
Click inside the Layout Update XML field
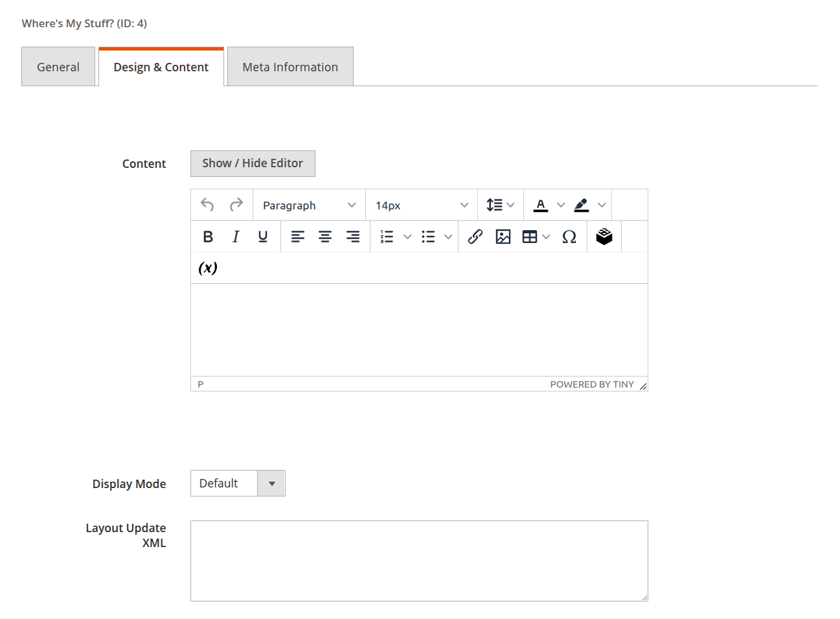click(x=418, y=559)
